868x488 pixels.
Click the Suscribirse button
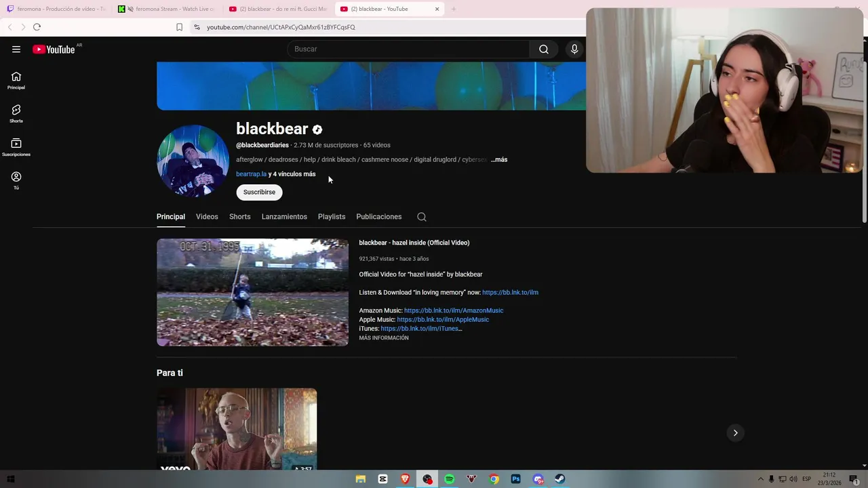[x=259, y=192]
